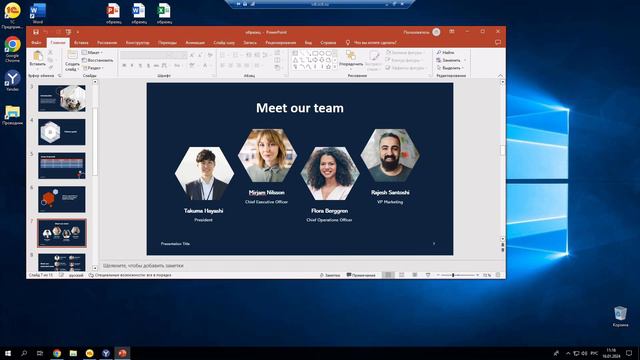Click the Paste (Вставить) clipboard icon
Image resolution: width=640 pixels, height=360 pixels.
38,56
